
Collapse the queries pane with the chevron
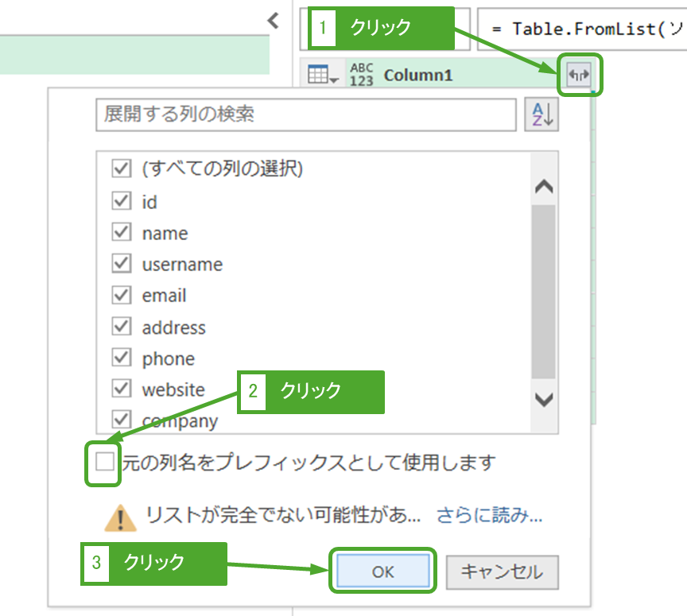pyautogui.click(x=273, y=21)
